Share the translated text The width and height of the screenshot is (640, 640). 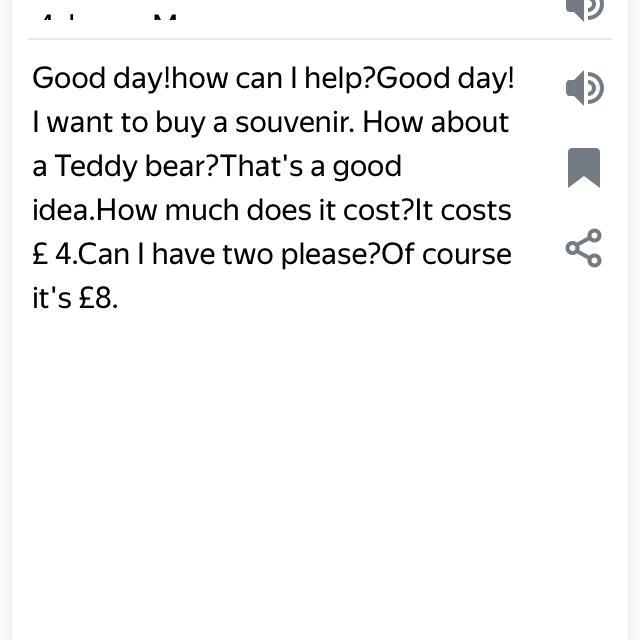[584, 248]
